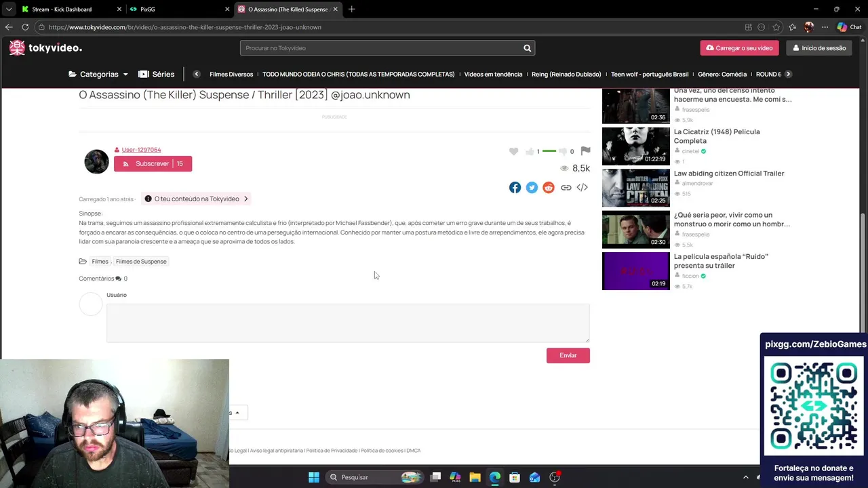The height and width of the screenshot is (488, 868).
Task: Open Todo Mundo Odeia o Chris category
Action: (358, 75)
